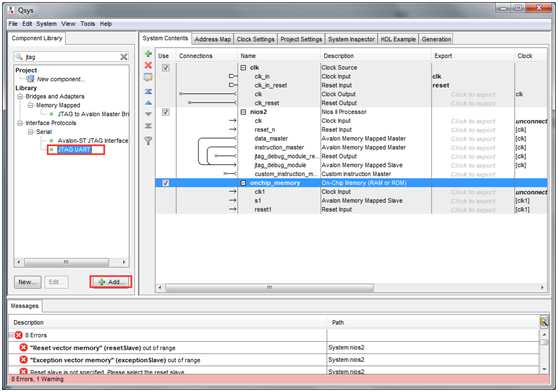Collapse Bridges and Adapters tree node

(20, 96)
